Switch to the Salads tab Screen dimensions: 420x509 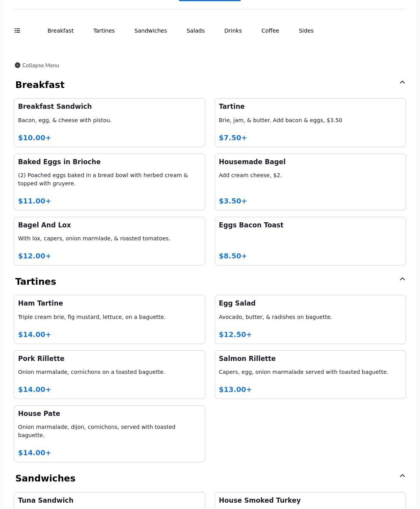(195, 31)
